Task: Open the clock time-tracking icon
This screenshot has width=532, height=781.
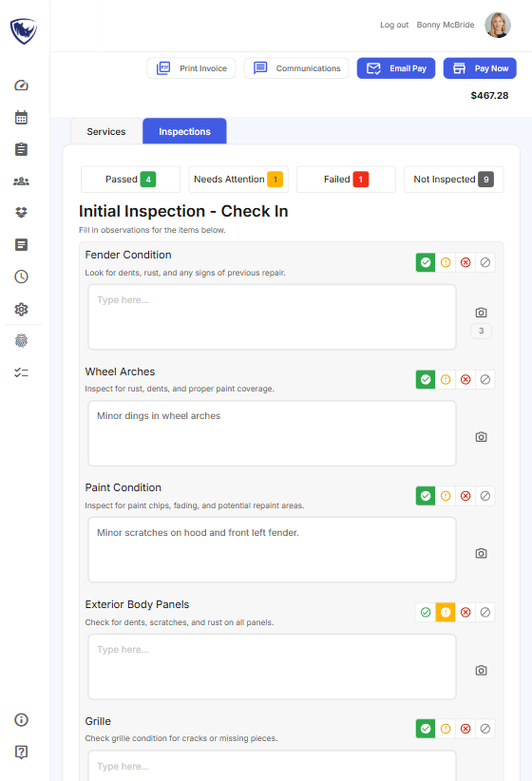Action: coord(21,276)
